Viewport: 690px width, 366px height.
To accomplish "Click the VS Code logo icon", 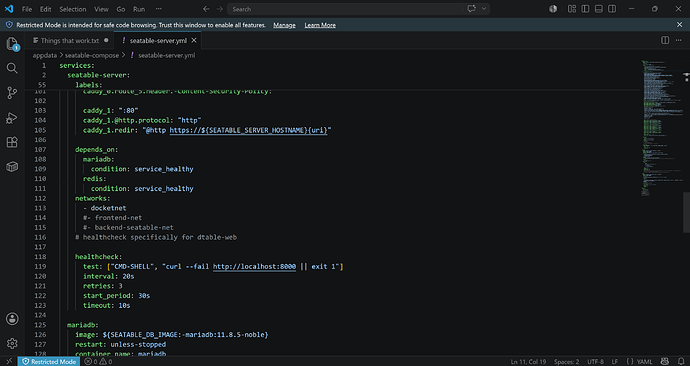I will click(9, 9).
